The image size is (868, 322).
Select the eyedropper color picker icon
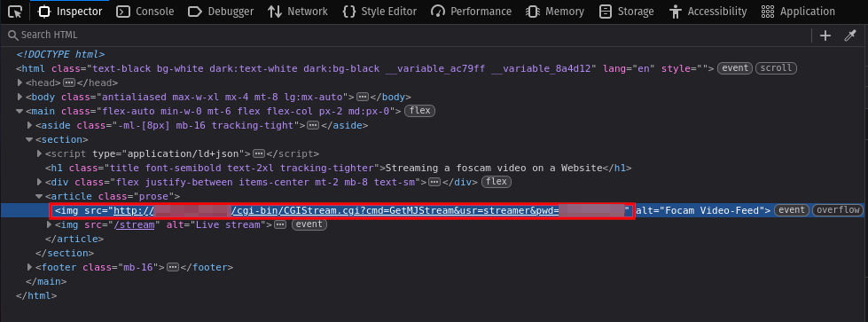(x=849, y=35)
